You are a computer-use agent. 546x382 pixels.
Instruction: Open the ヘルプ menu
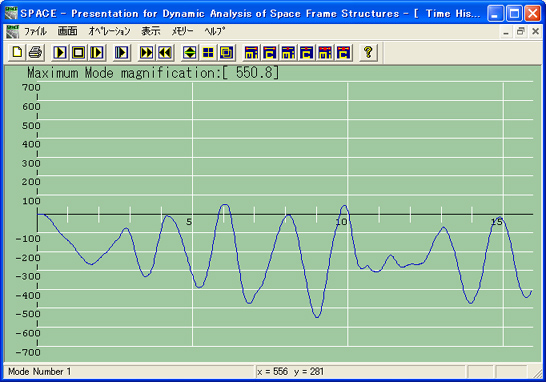[215, 32]
